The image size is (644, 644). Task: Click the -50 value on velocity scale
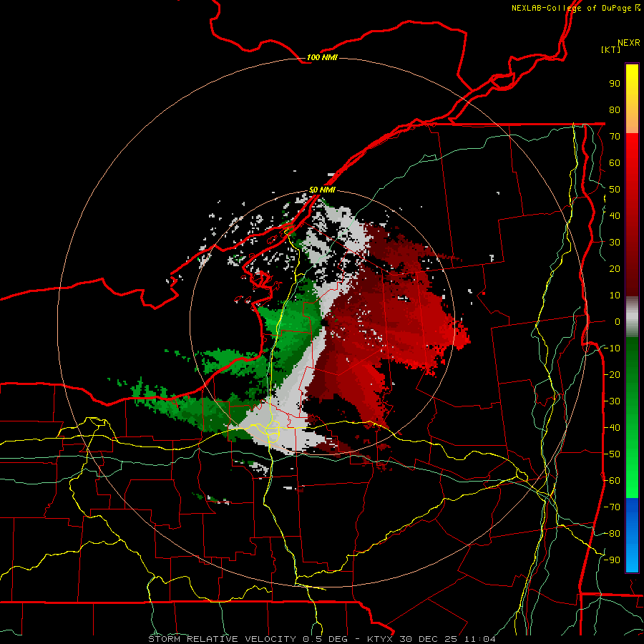pyautogui.click(x=612, y=454)
